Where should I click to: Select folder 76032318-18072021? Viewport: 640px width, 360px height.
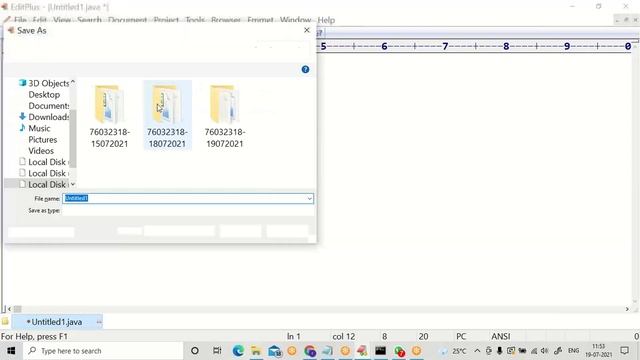(x=167, y=116)
